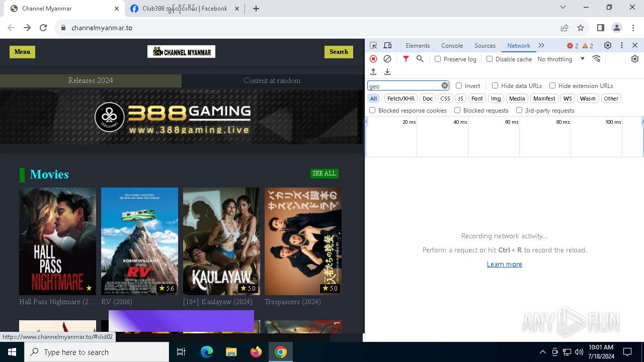Open the Chrome side panel
Screen dimensions: 644x362
[x=601, y=28]
